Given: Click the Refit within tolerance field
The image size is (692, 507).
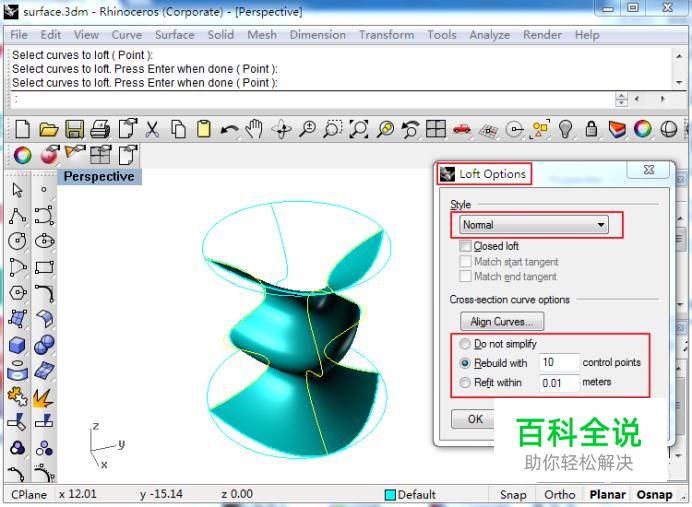Looking at the screenshot, I should tap(559, 383).
